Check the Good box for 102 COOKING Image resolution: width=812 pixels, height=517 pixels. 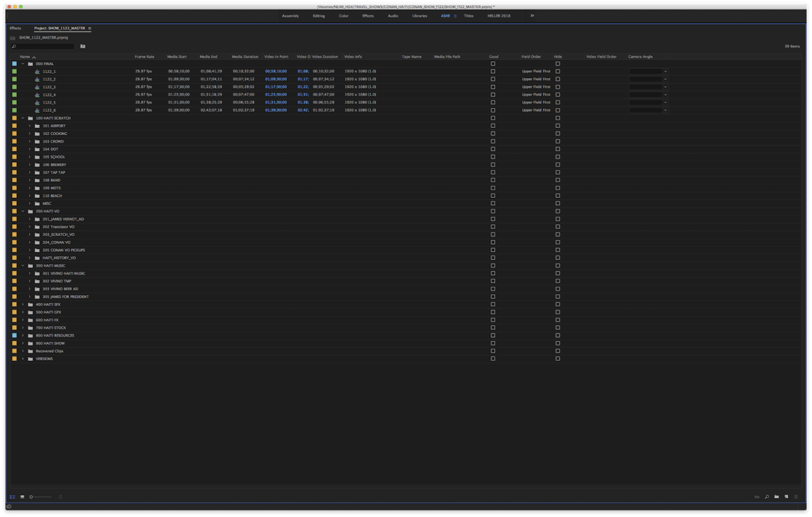point(493,134)
